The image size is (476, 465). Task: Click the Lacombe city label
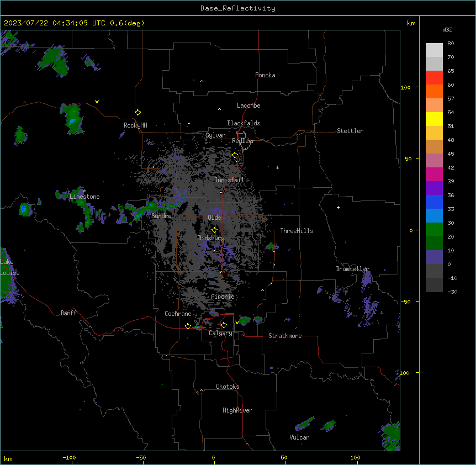pos(248,105)
